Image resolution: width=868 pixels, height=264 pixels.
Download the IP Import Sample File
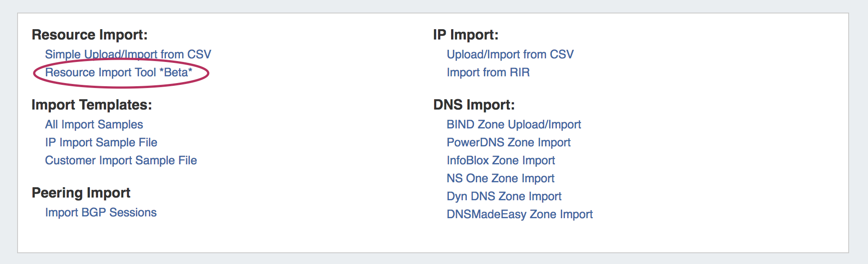click(101, 142)
